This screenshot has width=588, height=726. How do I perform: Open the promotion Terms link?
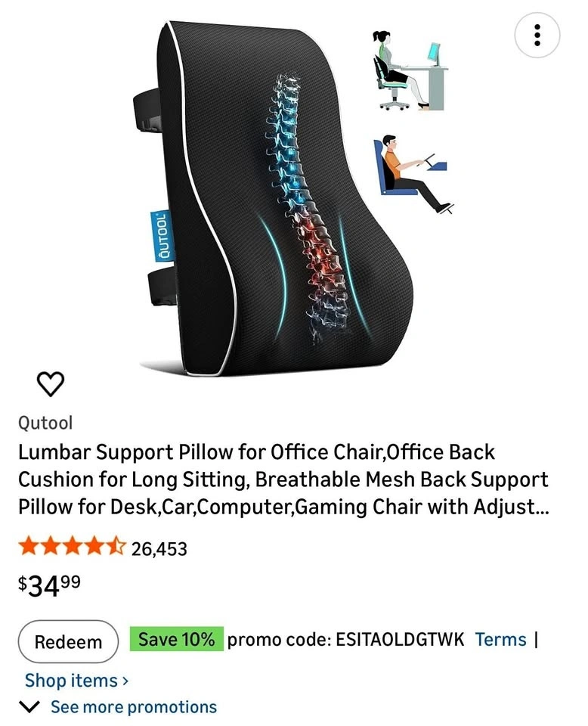click(500, 640)
